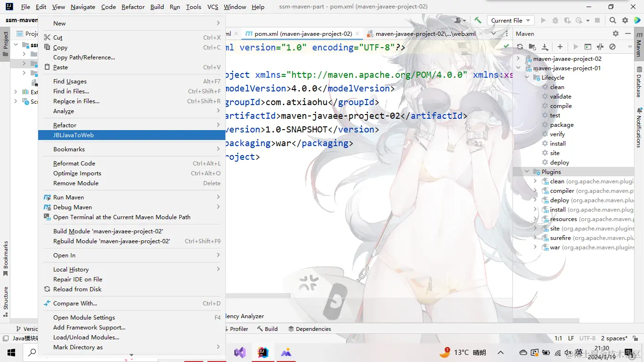Select the package lifecycle goal
The width and height of the screenshot is (644, 362).
(x=561, y=125)
